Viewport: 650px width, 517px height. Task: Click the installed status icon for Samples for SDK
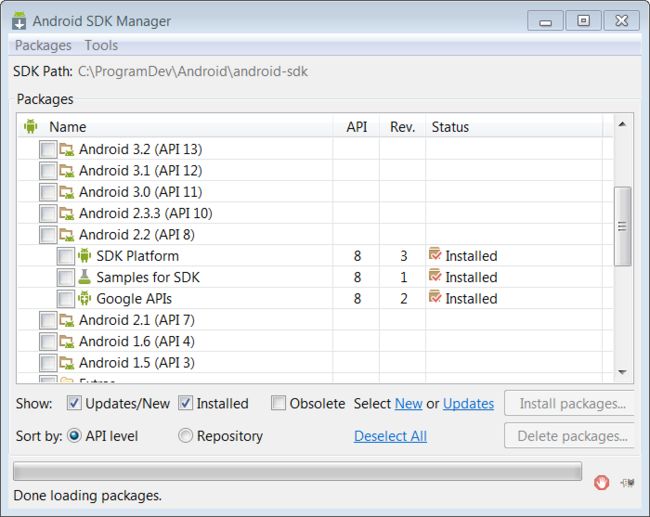435,276
